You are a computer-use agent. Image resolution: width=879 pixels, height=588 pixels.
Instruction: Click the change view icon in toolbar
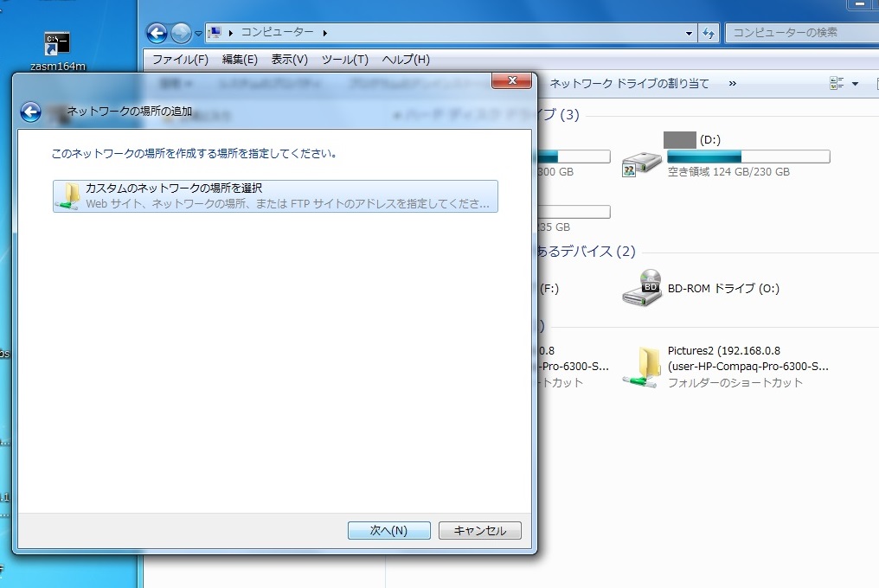(x=837, y=84)
